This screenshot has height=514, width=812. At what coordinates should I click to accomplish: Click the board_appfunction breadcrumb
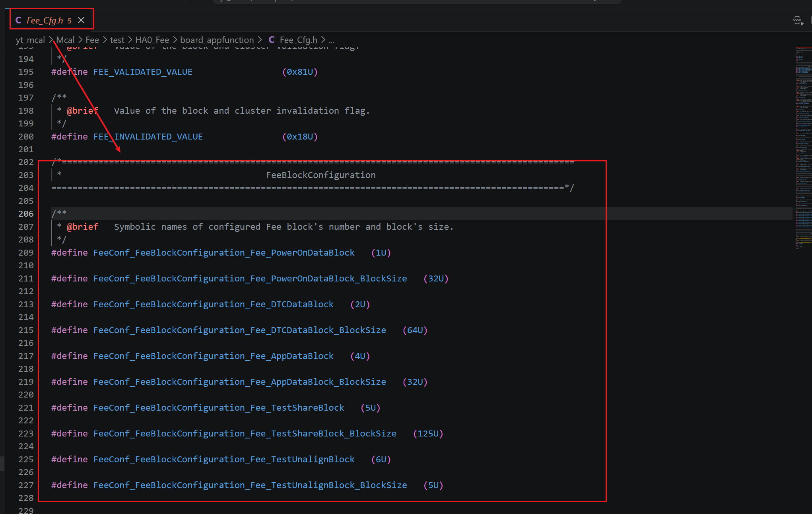point(217,40)
